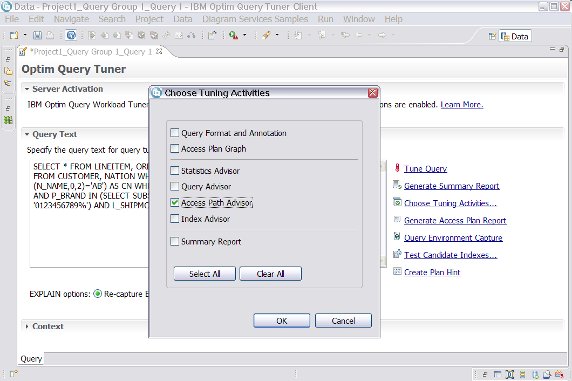Open the File menu
The width and height of the screenshot is (572, 381).
(12, 19)
